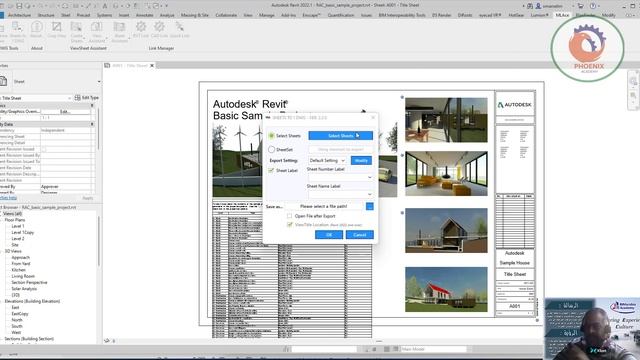Select the 'SheetSet' radio option

(271, 150)
